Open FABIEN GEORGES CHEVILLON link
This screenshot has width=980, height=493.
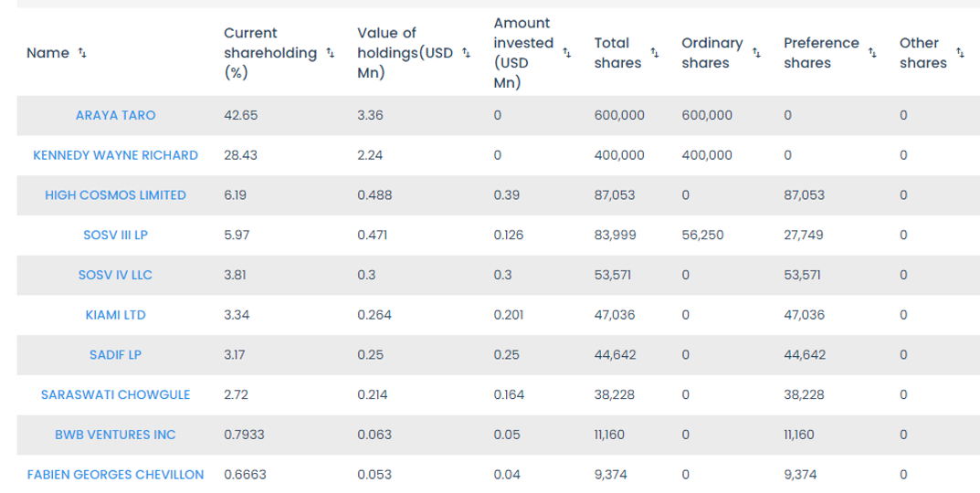tap(115, 475)
